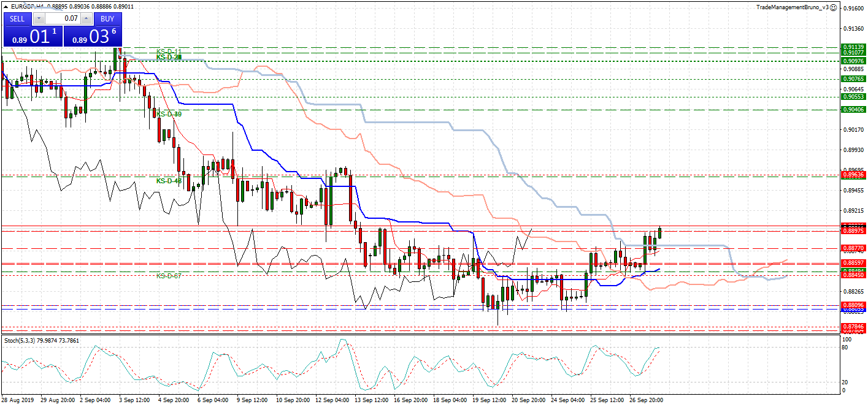Click the red 0.89636 price tag

[x=853, y=175]
